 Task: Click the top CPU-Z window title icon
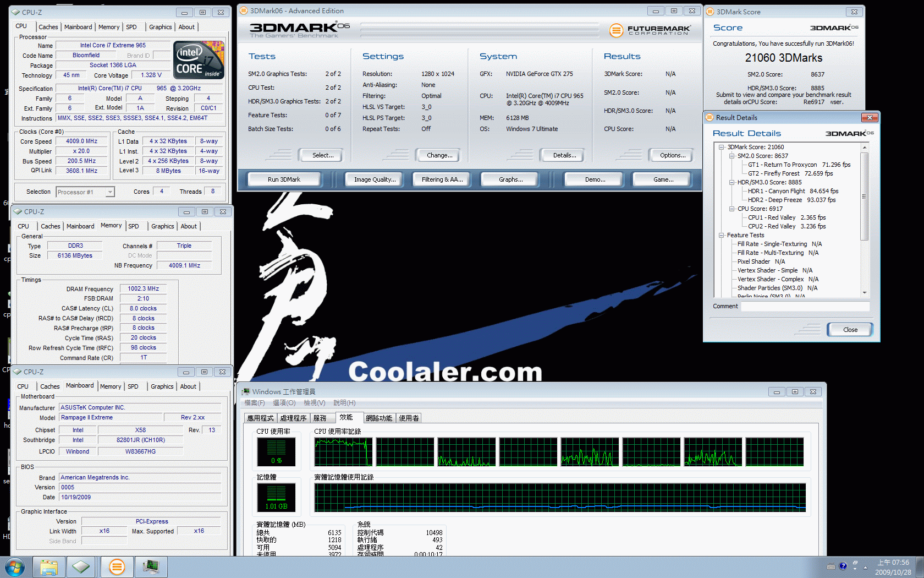pos(16,12)
